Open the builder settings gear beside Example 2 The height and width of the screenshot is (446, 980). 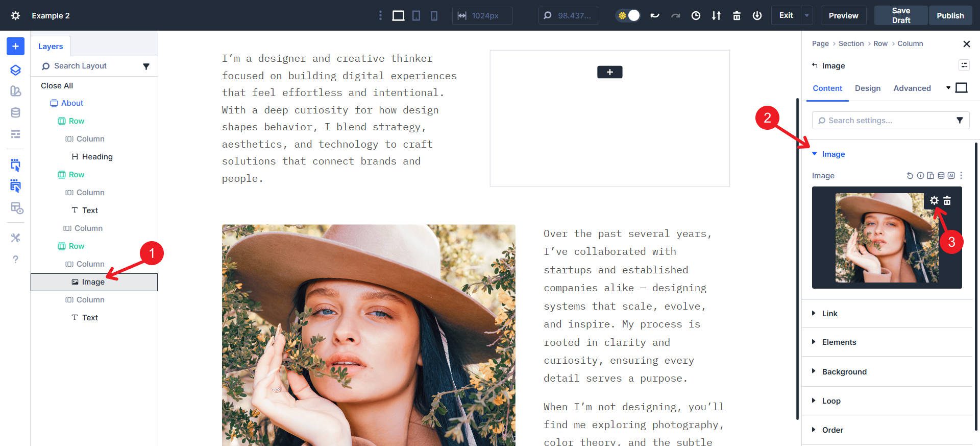pos(15,15)
